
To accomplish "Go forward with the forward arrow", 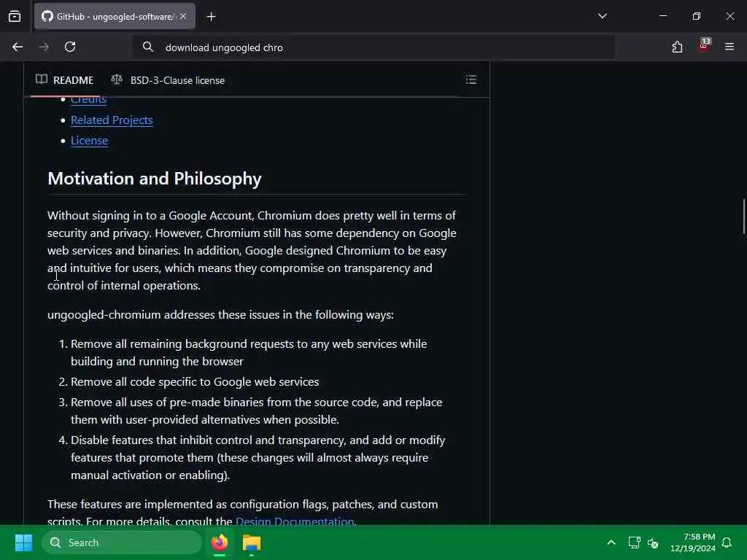I will [44, 47].
